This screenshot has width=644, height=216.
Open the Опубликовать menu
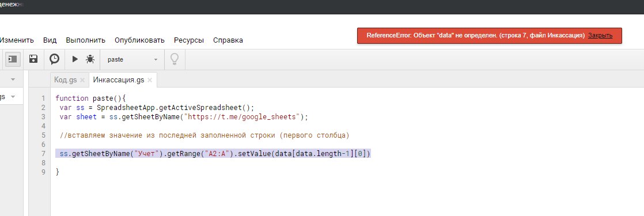tap(139, 40)
